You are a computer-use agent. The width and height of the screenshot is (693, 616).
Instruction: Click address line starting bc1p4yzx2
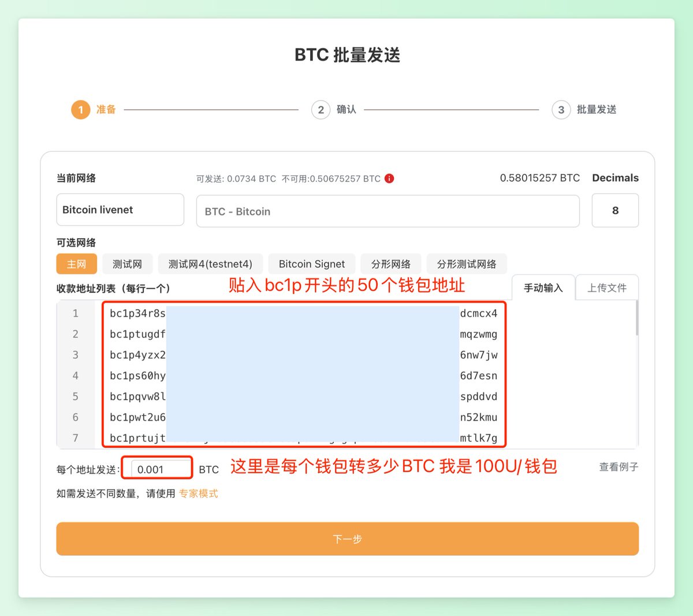tap(304, 355)
